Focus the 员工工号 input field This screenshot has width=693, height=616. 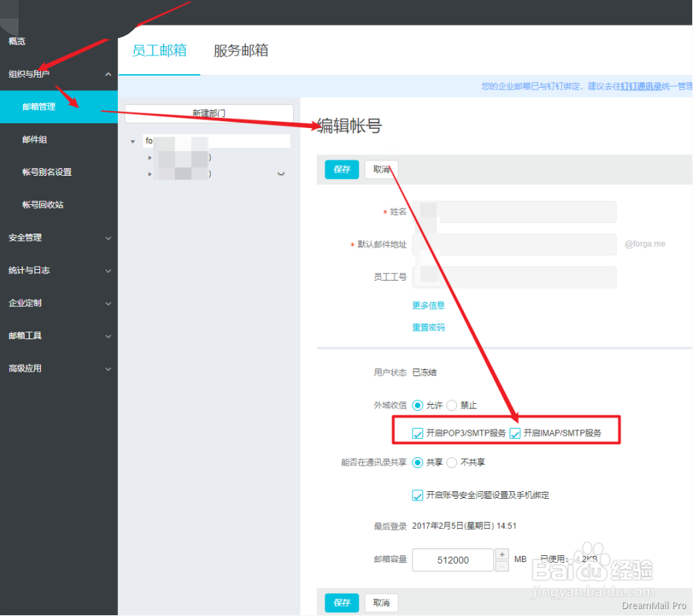pyautogui.click(x=514, y=277)
